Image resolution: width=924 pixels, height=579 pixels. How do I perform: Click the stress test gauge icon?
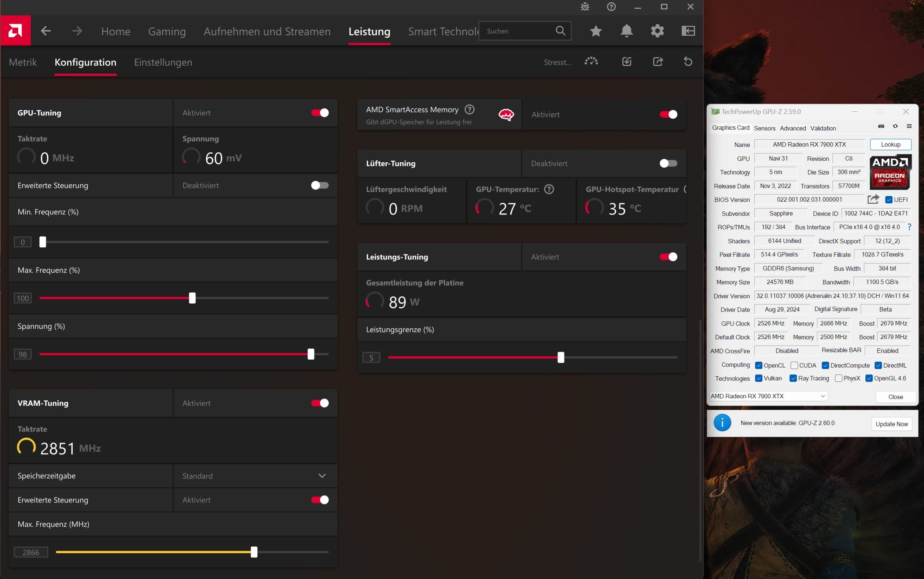pyautogui.click(x=591, y=62)
